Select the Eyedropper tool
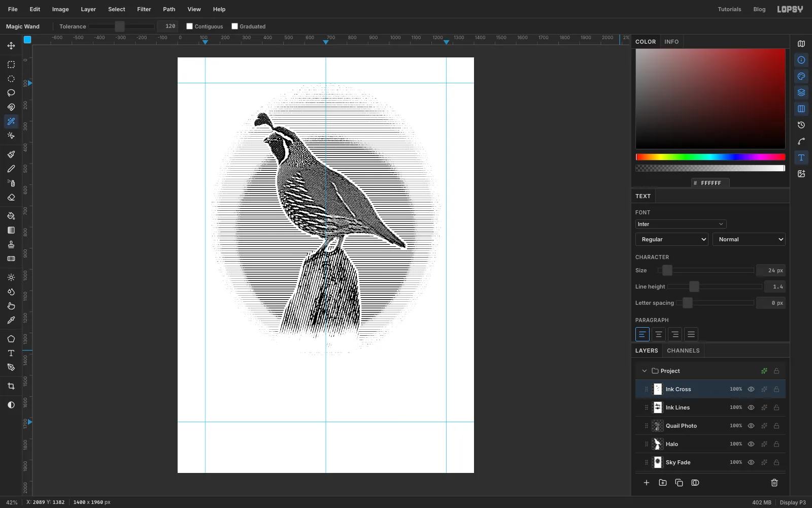The height and width of the screenshot is (508, 812). pos(11,320)
